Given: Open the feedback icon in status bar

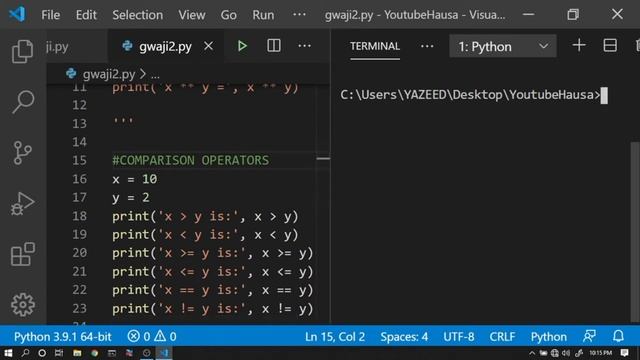Looking at the screenshot, I should [x=589, y=336].
